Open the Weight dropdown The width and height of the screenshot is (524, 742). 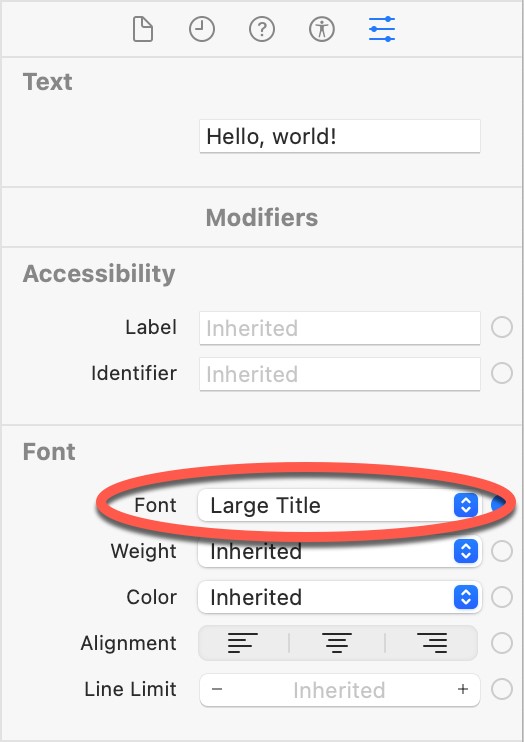tap(339, 551)
